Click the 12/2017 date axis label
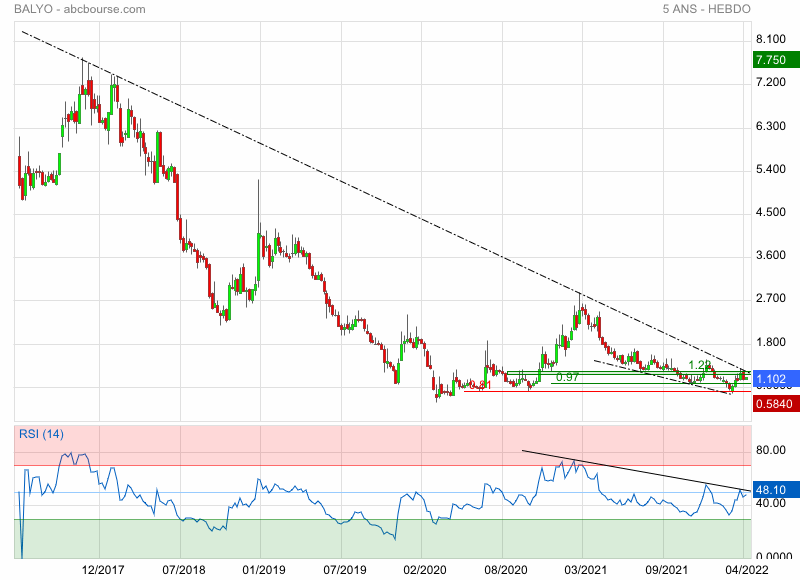The height and width of the screenshot is (580, 800). pos(103,570)
